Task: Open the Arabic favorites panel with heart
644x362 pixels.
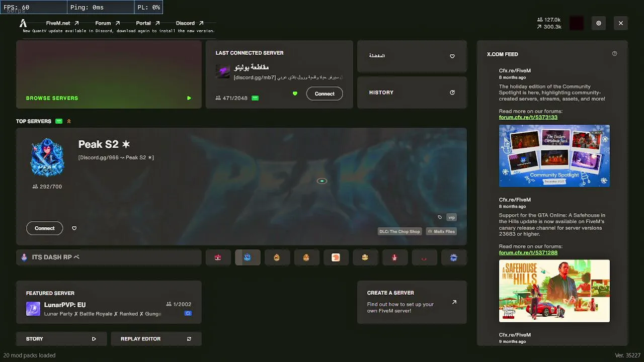Action: click(412, 56)
